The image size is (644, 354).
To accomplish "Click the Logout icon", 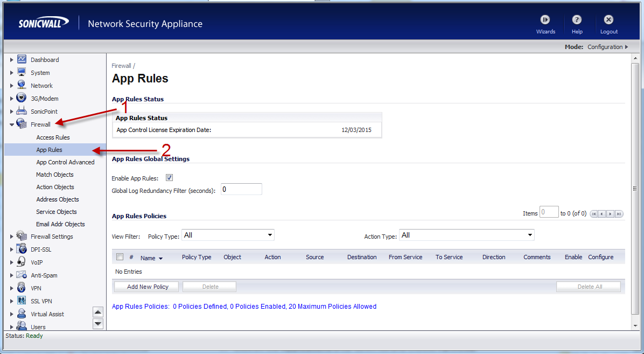I will tap(608, 19).
